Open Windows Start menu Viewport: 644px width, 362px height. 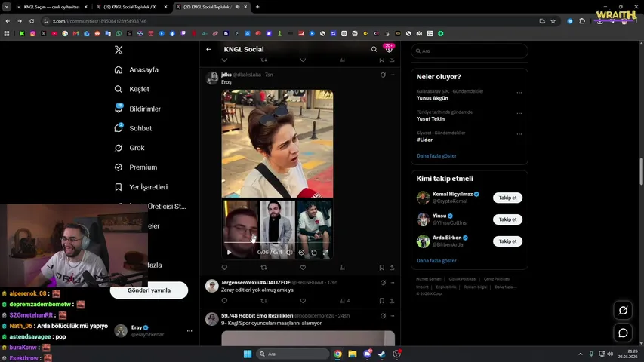click(x=248, y=354)
